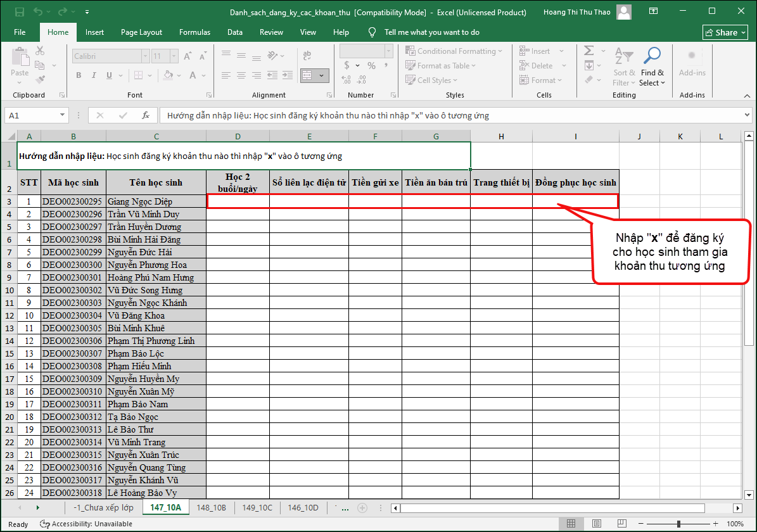The width and height of the screenshot is (757, 532).
Task: Open the File menu
Action: [x=20, y=32]
